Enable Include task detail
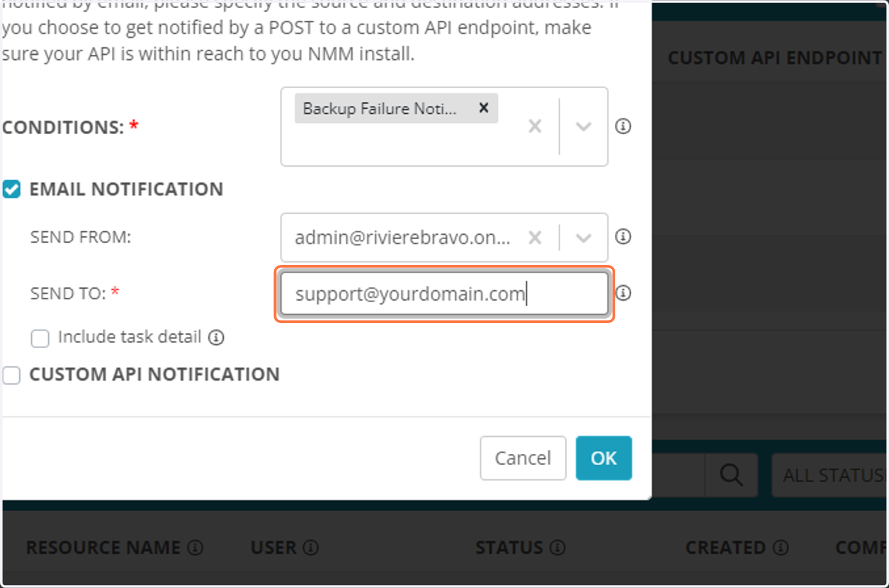Image resolution: width=889 pixels, height=588 pixels. (40, 338)
